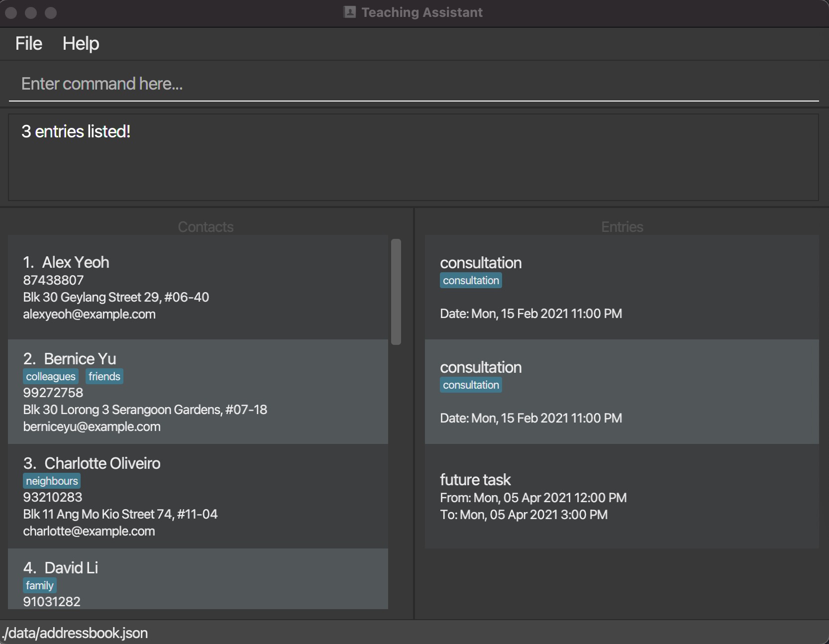Click the neighbours tag on Charlotte Oliveiro

point(52,481)
